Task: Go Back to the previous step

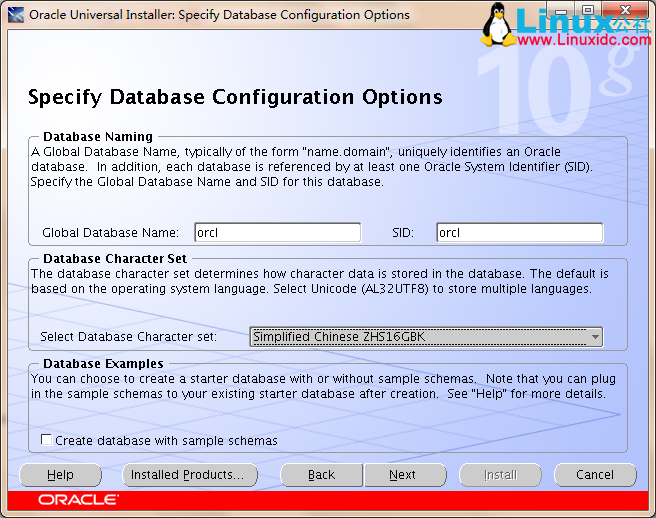Action: 321,475
